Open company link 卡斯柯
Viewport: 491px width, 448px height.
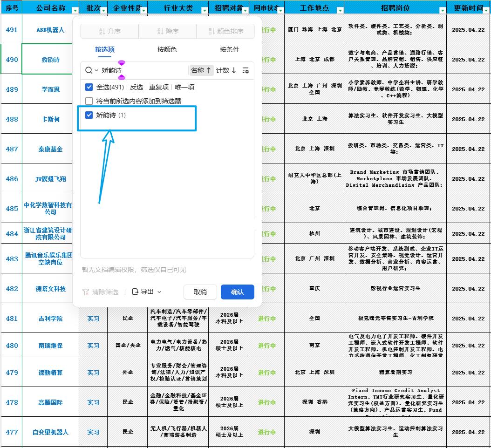click(50, 119)
